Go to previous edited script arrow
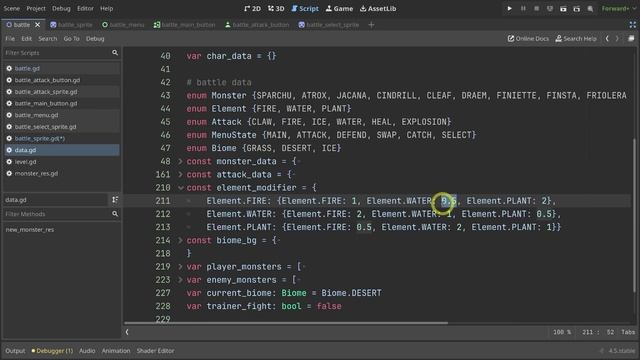Viewport: 640px width, 360px height. 607,38
